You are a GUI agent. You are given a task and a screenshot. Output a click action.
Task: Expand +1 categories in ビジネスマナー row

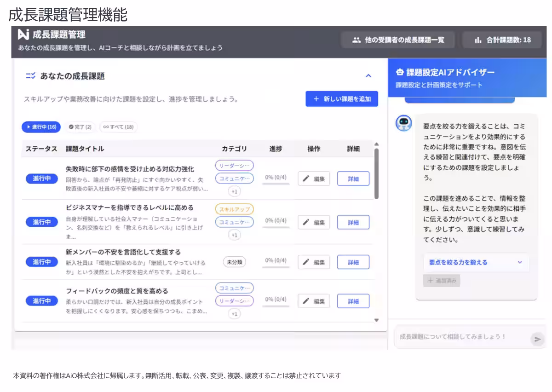pyautogui.click(x=235, y=235)
